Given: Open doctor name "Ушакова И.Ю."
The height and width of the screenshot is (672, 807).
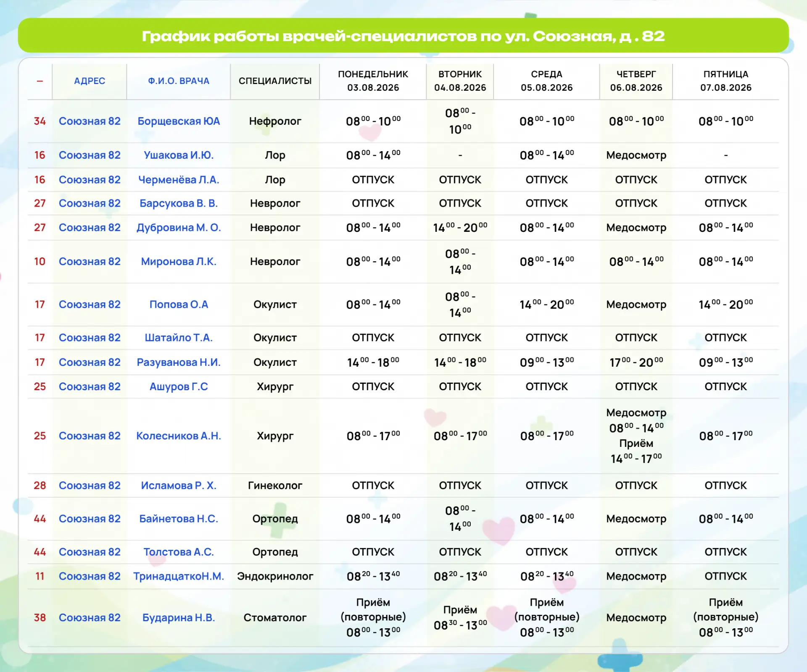Looking at the screenshot, I should tap(179, 155).
